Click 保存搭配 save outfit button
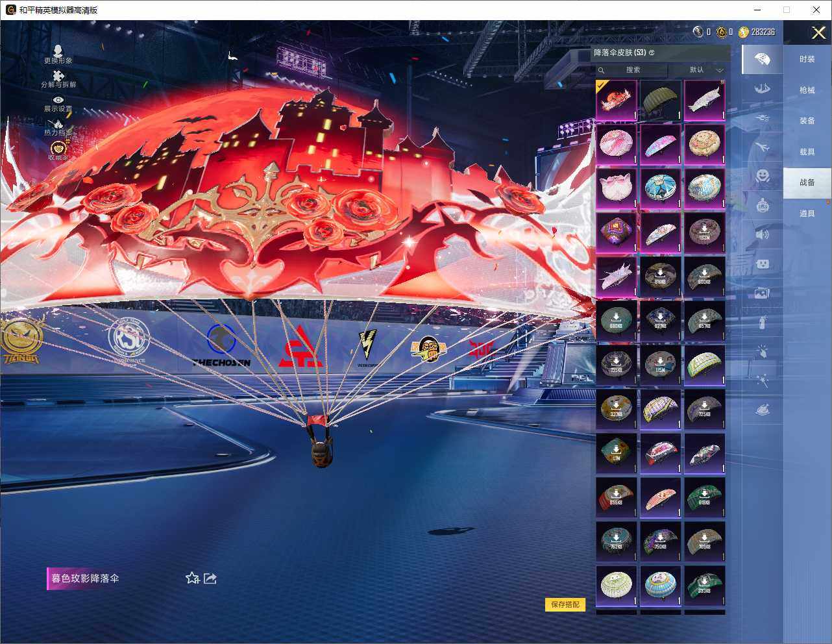Viewport: 832px width, 644px height. tap(565, 604)
